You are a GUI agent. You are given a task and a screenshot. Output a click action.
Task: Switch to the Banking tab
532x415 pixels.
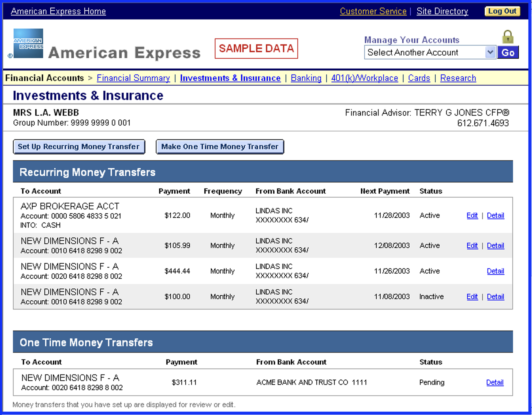(x=306, y=78)
